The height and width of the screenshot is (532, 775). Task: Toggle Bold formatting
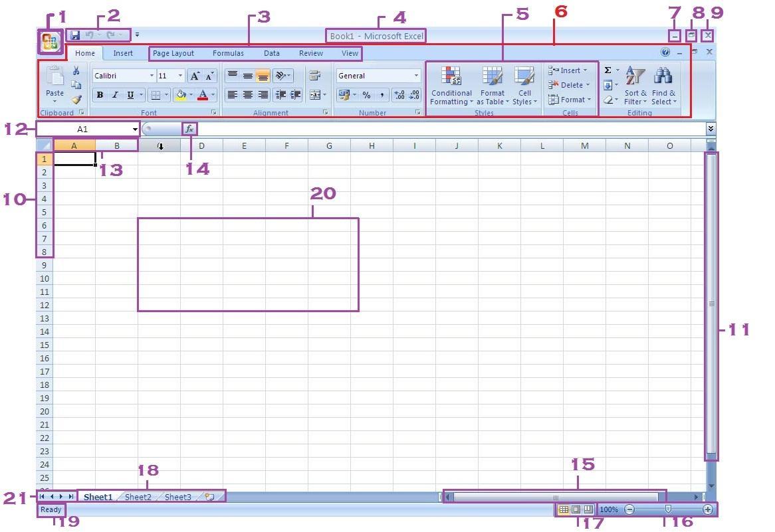100,95
